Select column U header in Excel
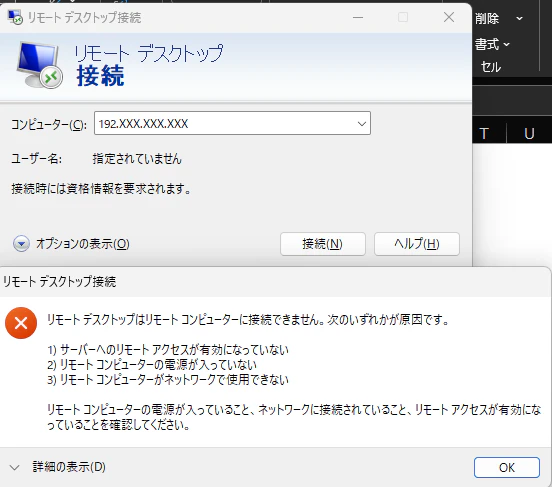552x487 pixels. [x=529, y=133]
